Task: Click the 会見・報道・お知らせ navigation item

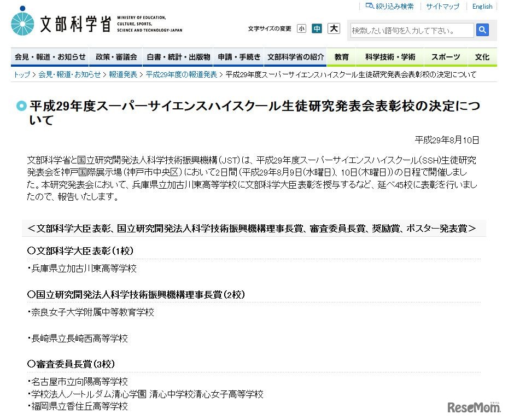Action: (50, 56)
